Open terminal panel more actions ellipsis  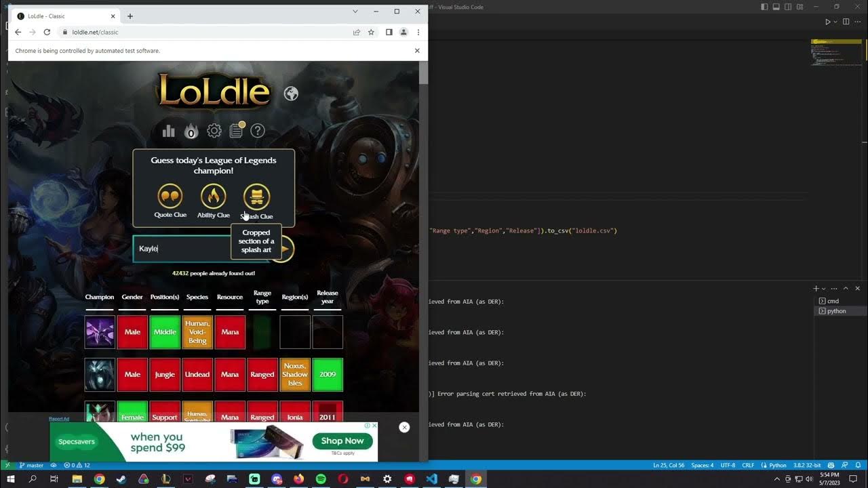[x=835, y=288]
